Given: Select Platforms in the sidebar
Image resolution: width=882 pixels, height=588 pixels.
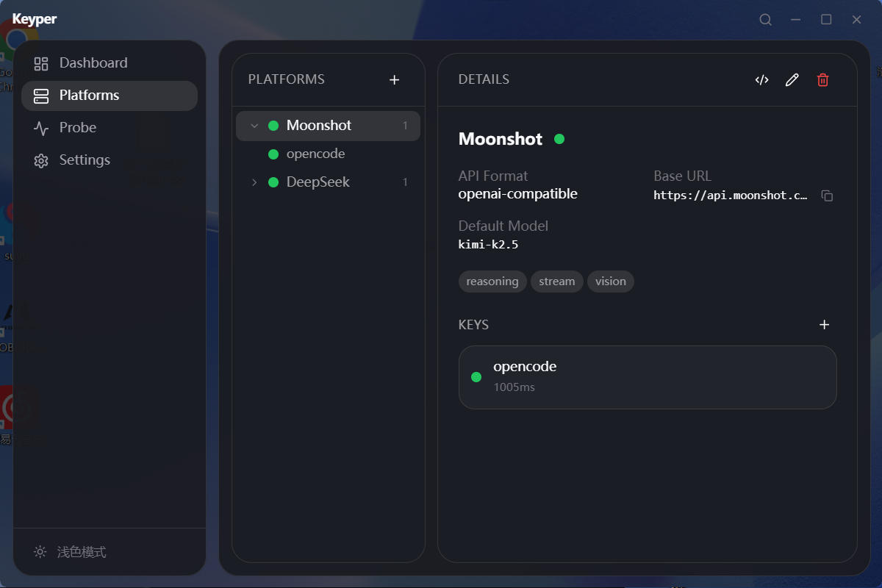Looking at the screenshot, I should [x=110, y=96].
